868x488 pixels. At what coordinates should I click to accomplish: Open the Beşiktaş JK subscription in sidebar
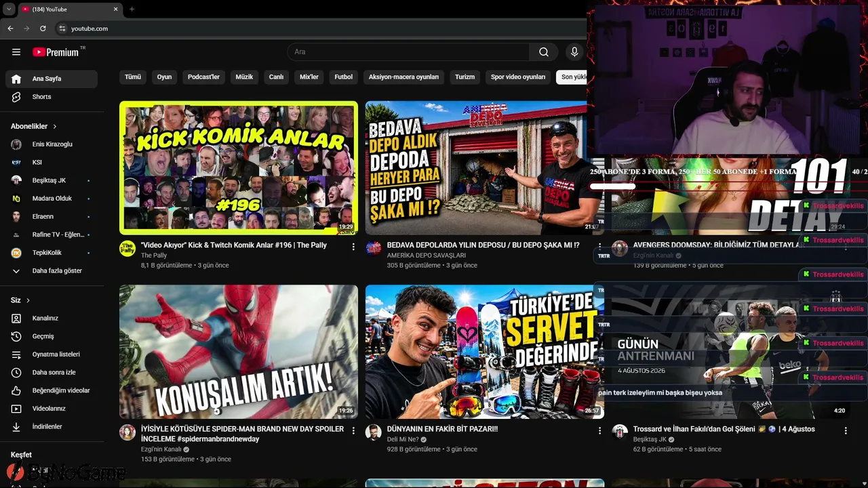(x=52, y=180)
